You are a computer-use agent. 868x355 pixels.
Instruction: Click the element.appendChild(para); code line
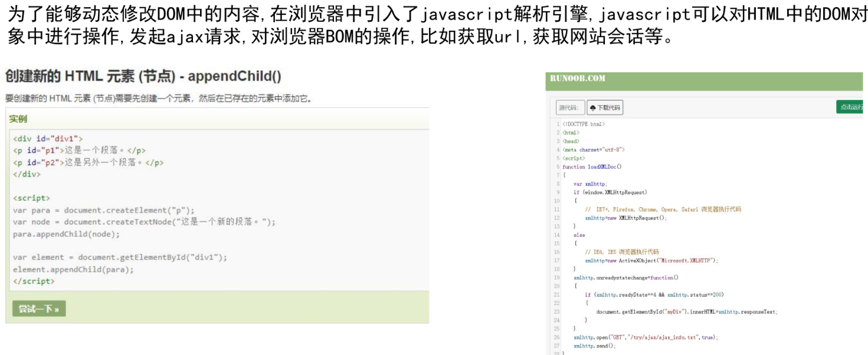[x=73, y=269]
